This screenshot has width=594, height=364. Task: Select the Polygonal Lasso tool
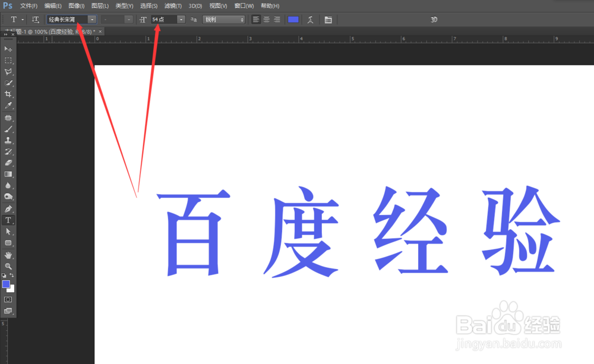8,72
